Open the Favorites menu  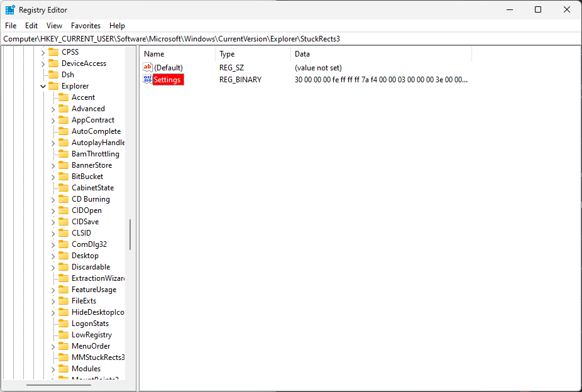85,26
